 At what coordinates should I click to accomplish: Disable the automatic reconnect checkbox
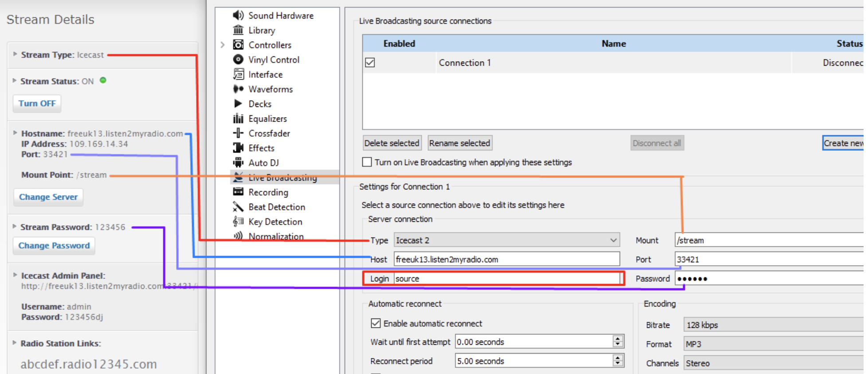click(x=376, y=323)
